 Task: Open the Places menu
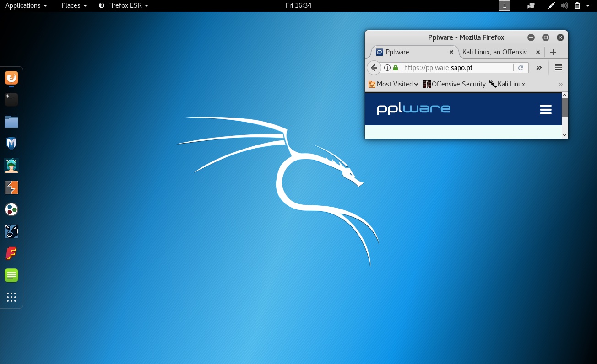(x=71, y=5)
